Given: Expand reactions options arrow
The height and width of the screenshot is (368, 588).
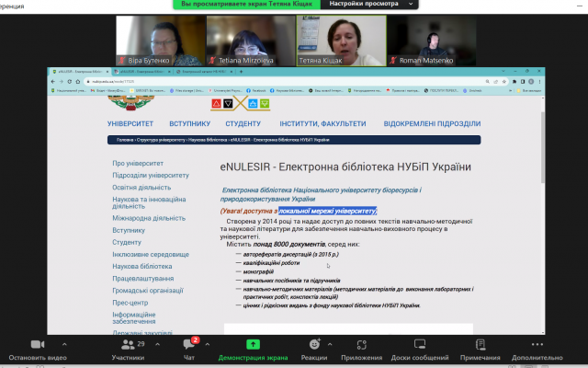Looking at the screenshot, I should 330,344.
